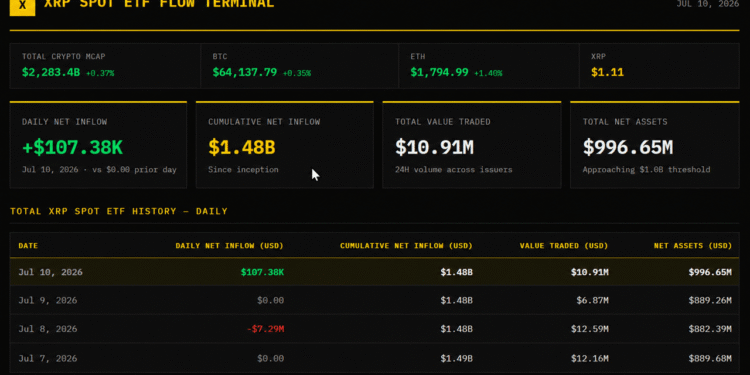Click the BTC +0.35% change
This screenshot has width=750, height=375.
[x=297, y=73]
